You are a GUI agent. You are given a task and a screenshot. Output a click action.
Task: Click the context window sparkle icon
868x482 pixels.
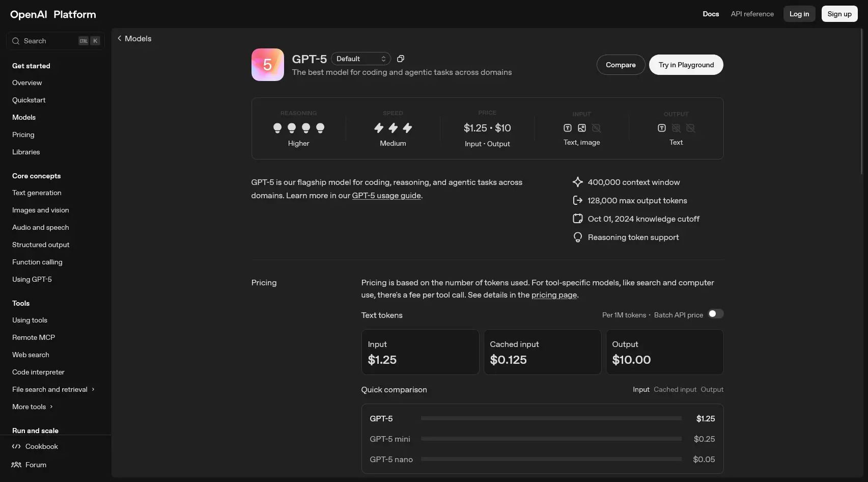577,182
